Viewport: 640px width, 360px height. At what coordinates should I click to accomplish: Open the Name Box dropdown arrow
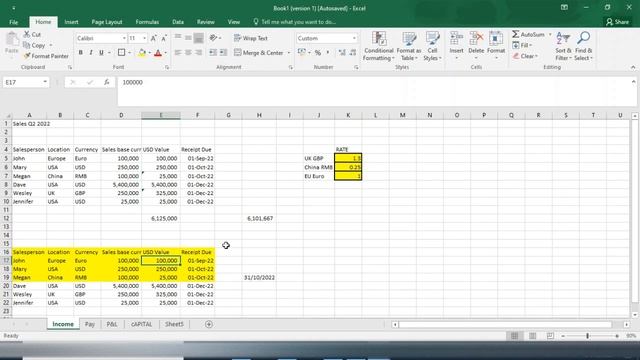click(45, 82)
